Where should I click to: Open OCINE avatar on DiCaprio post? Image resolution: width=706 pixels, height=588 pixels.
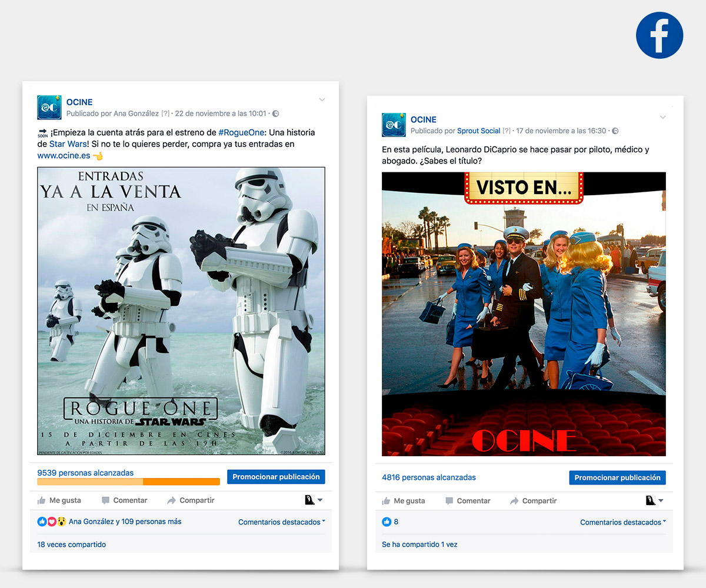point(394,125)
